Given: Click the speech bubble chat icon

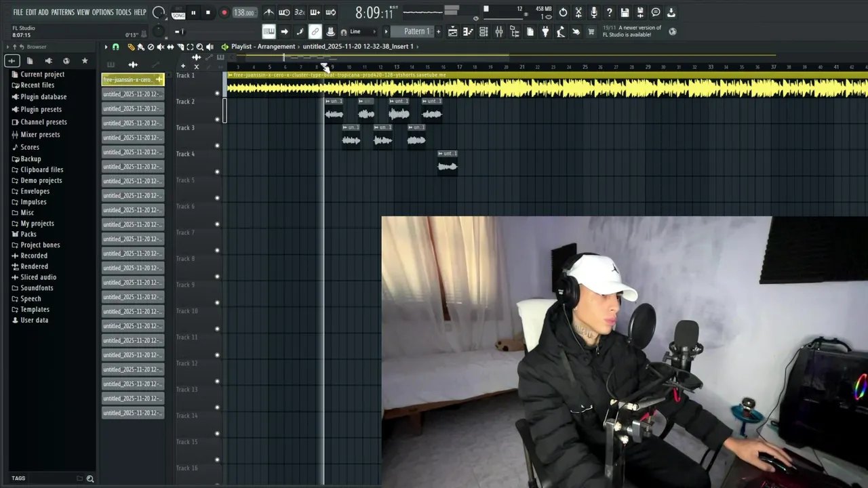Looking at the screenshot, I should (x=656, y=12).
